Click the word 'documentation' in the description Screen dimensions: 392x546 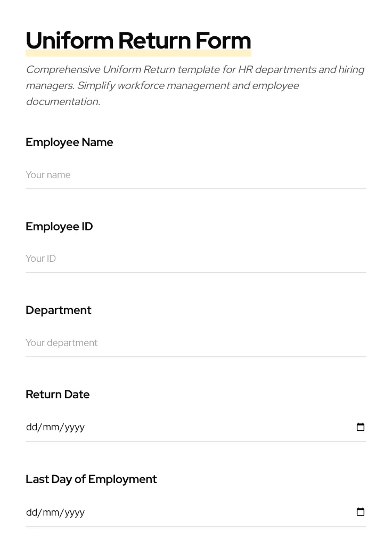[x=62, y=102]
